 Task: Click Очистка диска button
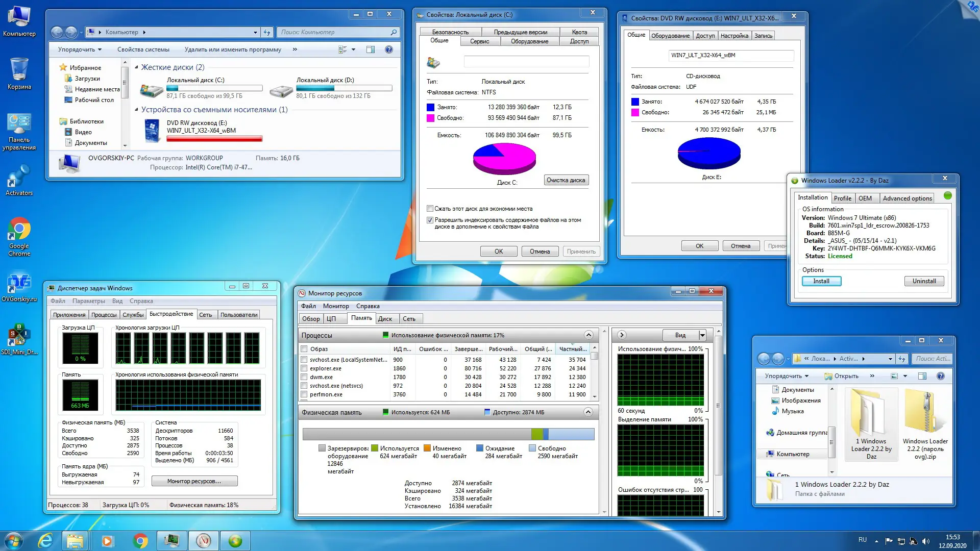coord(566,180)
